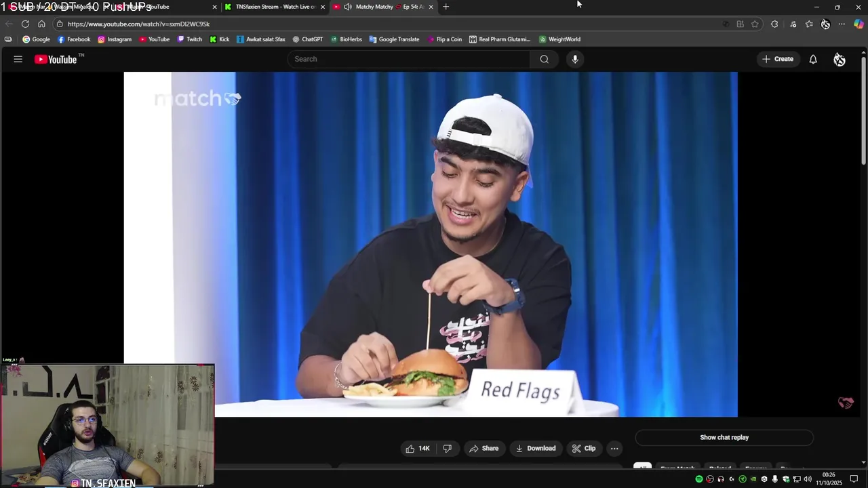Open YouTube notifications bell

813,59
